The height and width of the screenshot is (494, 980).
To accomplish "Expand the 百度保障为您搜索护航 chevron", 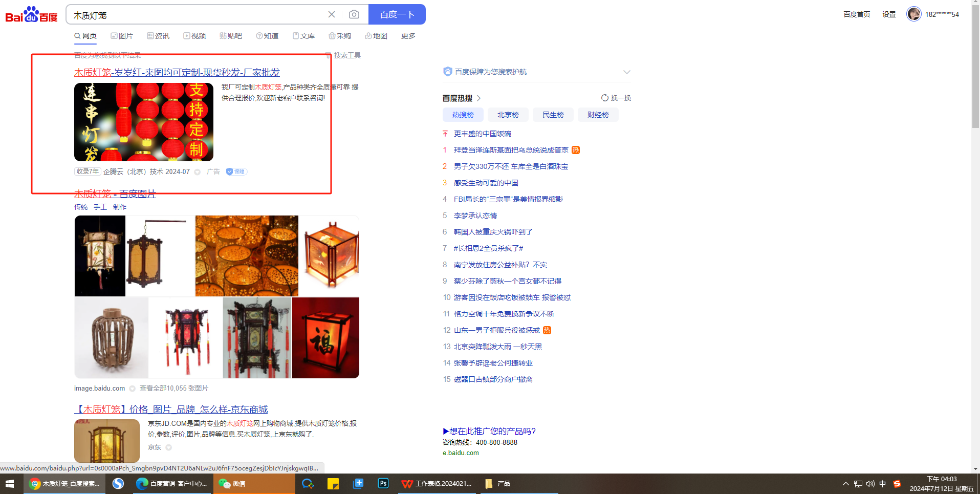I will 627,72.
